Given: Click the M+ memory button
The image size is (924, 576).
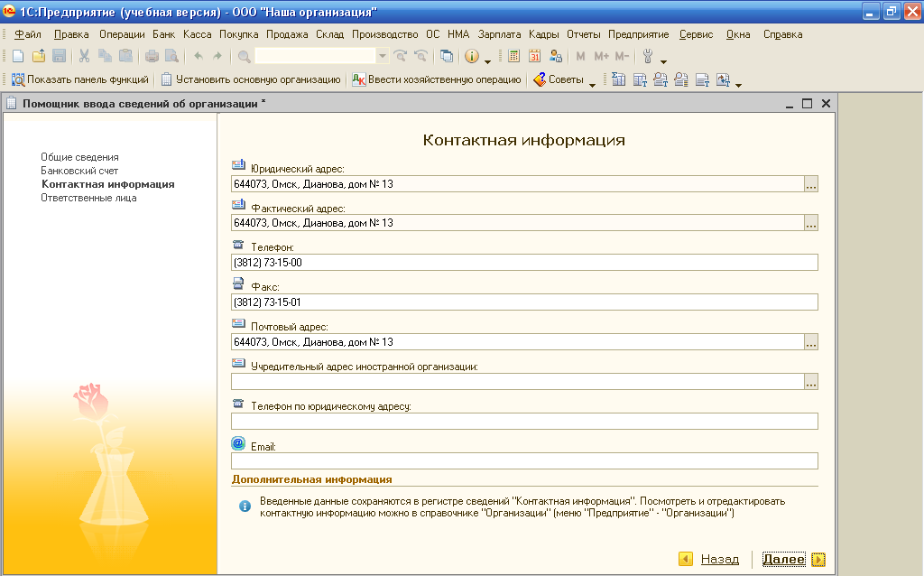Looking at the screenshot, I should point(601,56).
